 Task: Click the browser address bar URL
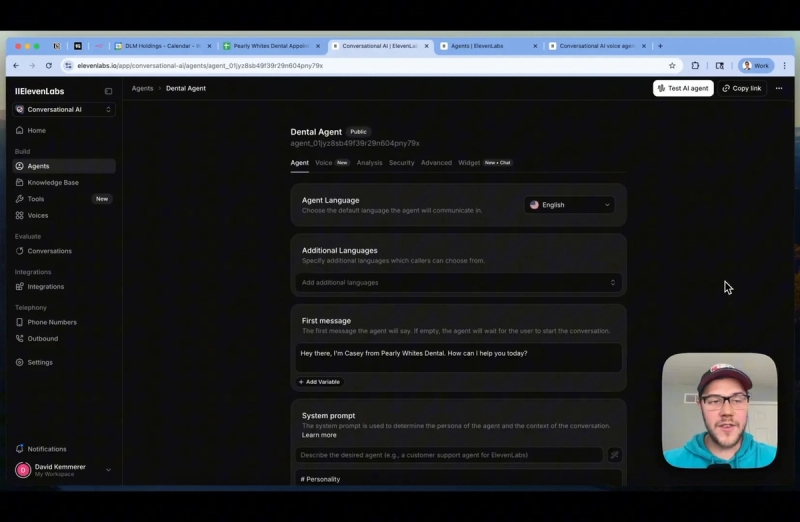(200, 66)
